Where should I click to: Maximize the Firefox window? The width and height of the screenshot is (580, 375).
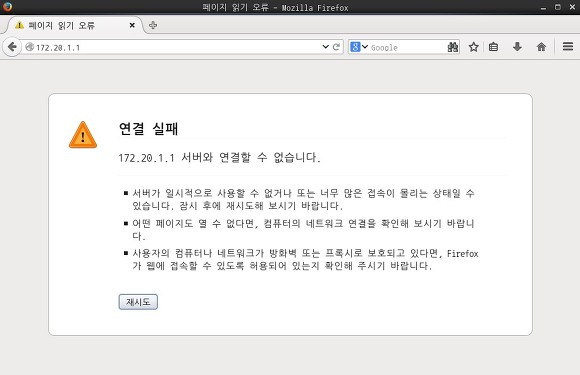pyautogui.click(x=557, y=7)
